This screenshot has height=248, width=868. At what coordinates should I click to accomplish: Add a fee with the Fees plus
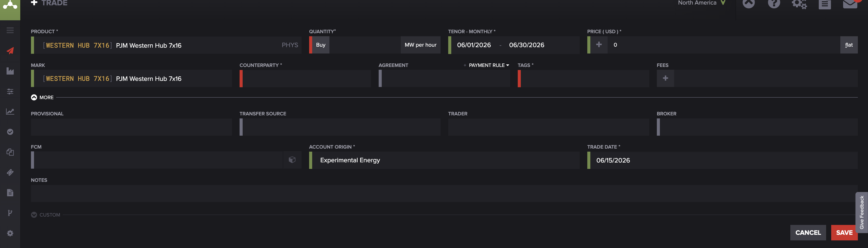tap(665, 78)
